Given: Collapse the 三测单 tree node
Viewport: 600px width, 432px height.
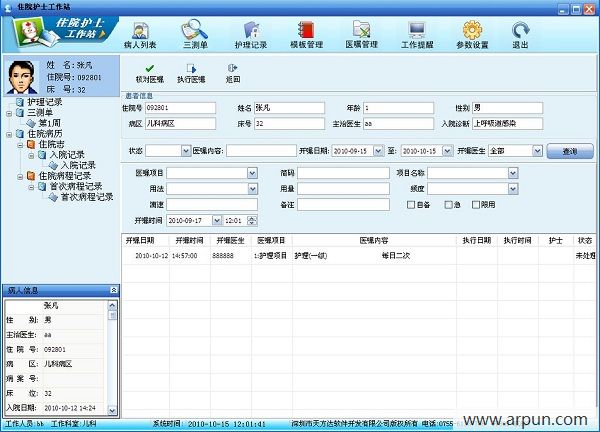Looking at the screenshot, I should click(x=9, y=113).
